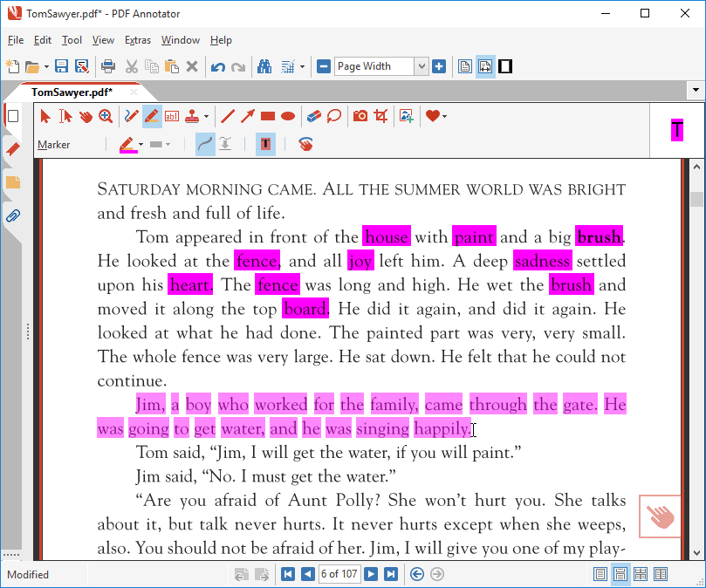Open the marker line width selector
Image resolution: width=706 pixels, height=588 pixels.
[x=160, y=145]
